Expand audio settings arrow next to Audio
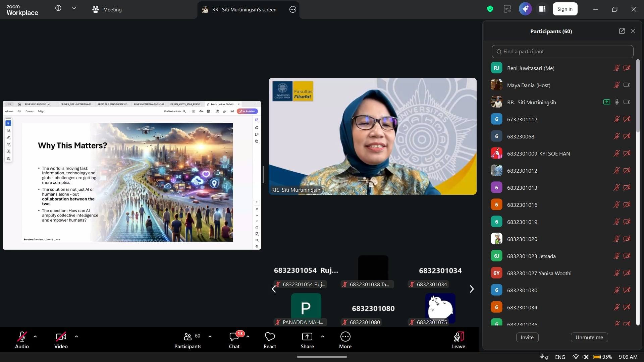The image size is (644, 362). click(35, 337)
